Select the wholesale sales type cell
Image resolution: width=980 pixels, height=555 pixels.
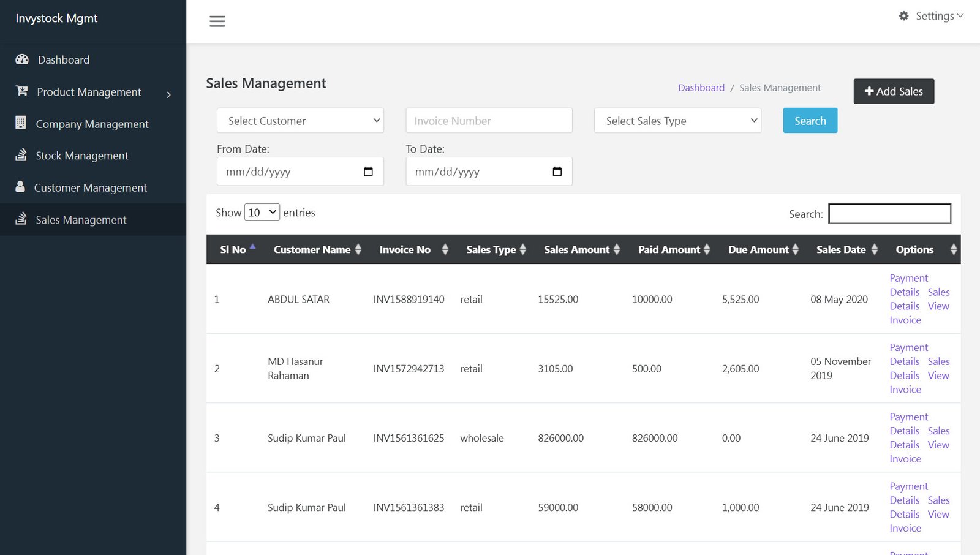coord(482,438)
